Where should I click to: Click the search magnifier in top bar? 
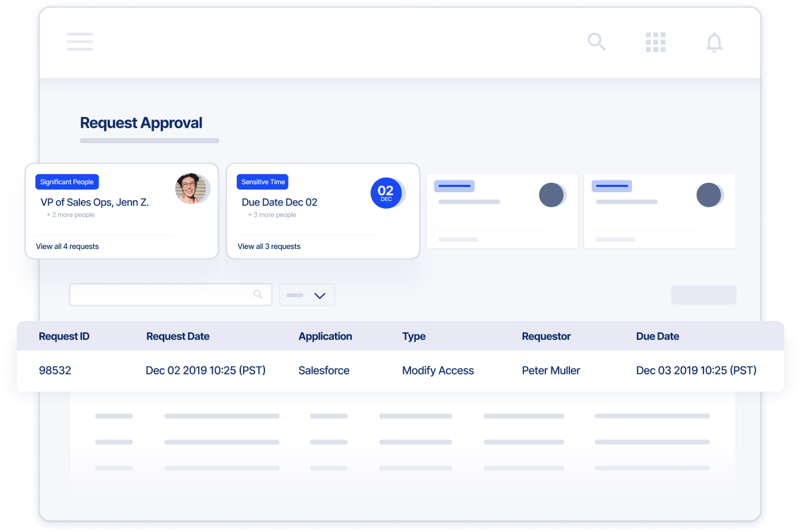pos(596,41)
